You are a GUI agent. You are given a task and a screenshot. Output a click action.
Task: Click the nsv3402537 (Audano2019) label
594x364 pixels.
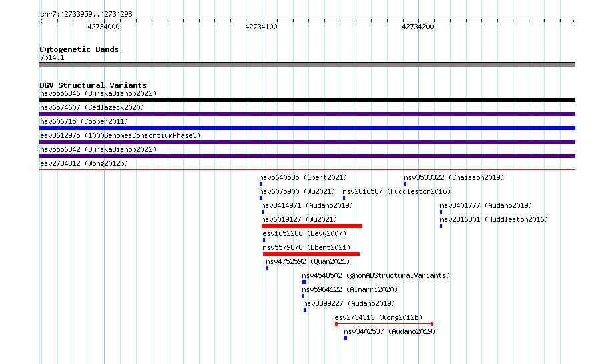click(390, 331)
